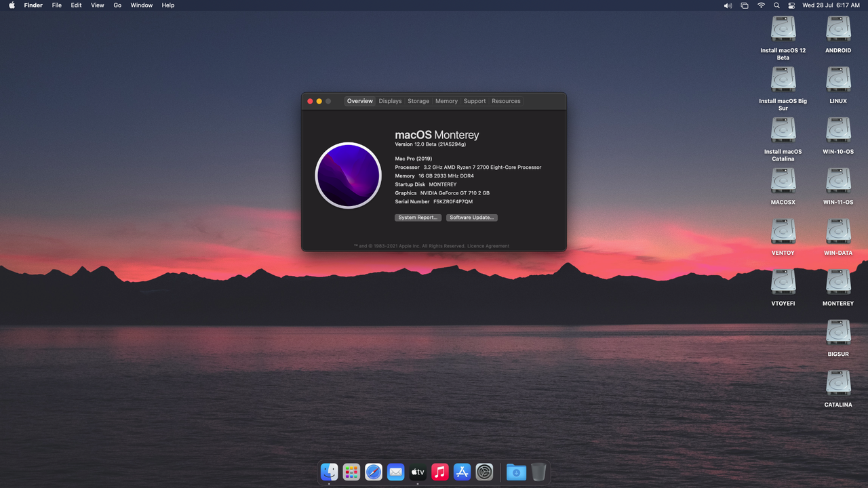Open the Finder icon in the Dock
Screen dimensions: 868x488
pyautogui.click(x=329, y=472)
